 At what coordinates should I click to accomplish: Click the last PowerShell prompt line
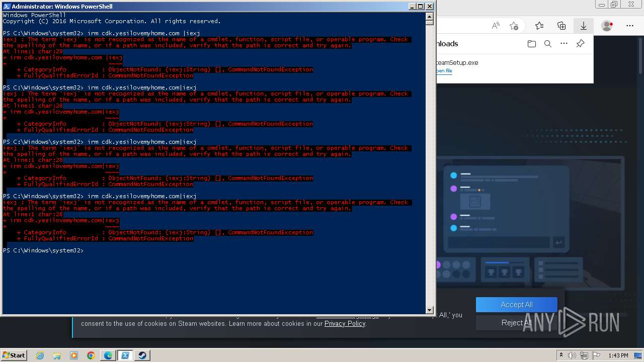[x=43, y=250]
